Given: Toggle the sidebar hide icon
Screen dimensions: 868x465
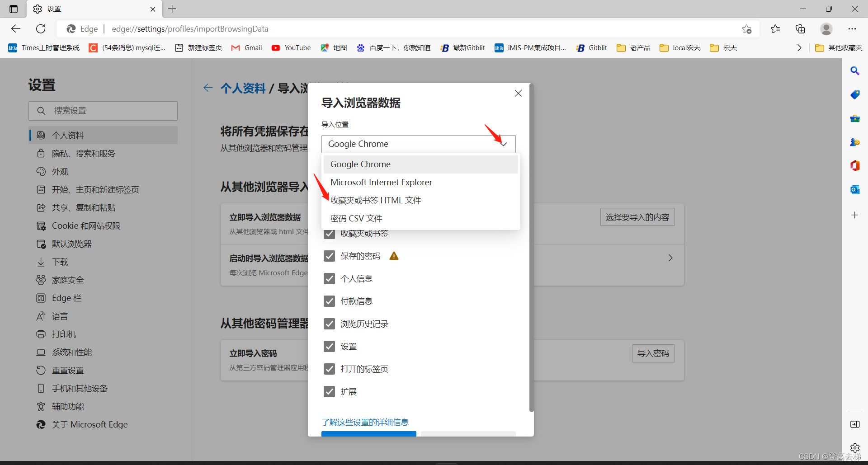Looking at the screenshot, I should 855,424.
